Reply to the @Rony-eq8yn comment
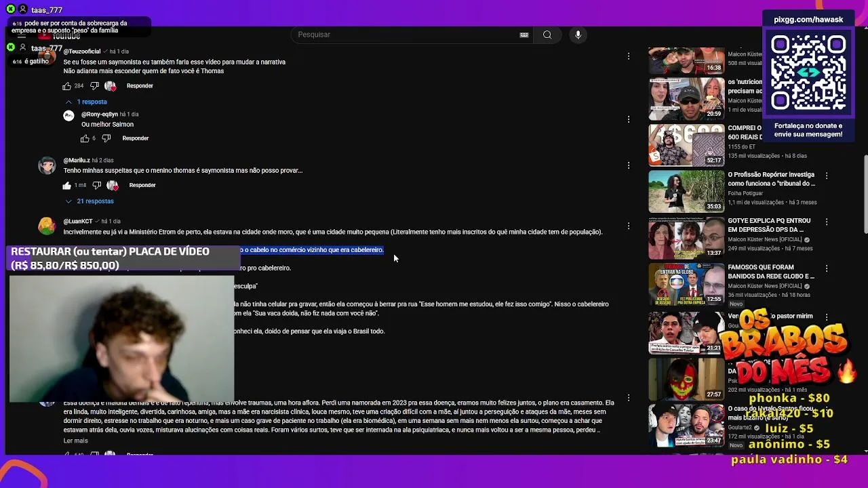Screen dimensions: 868x488 136,138
